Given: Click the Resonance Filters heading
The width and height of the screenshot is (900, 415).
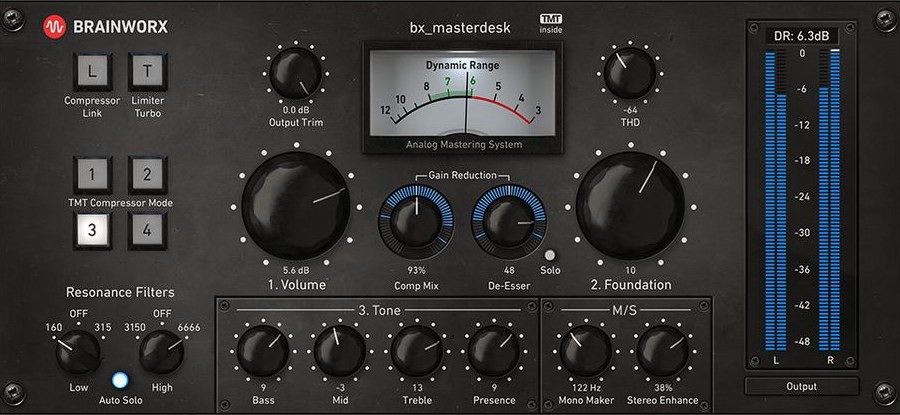Looking at the screenshot, I should coord(120,292).
